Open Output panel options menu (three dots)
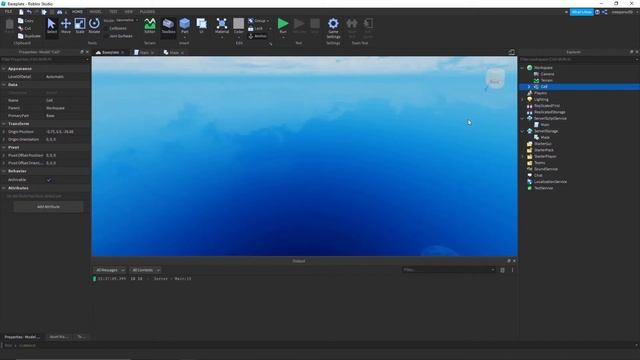This screenshot has height=360, width=640. pos(512,270)
